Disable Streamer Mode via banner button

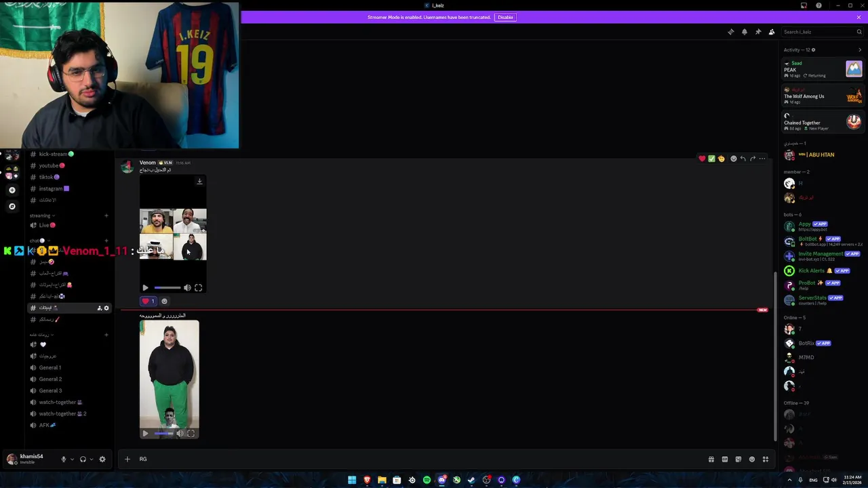tap(505, 17)
